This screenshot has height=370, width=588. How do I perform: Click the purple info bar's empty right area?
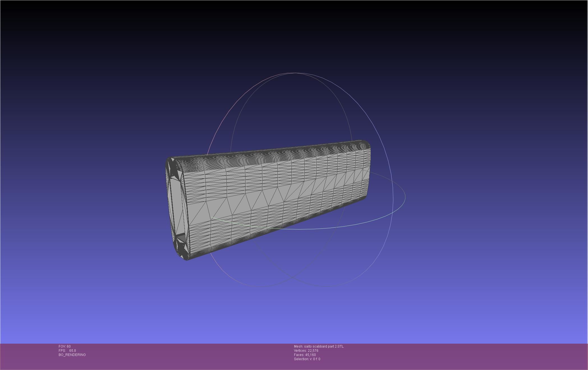477,356
